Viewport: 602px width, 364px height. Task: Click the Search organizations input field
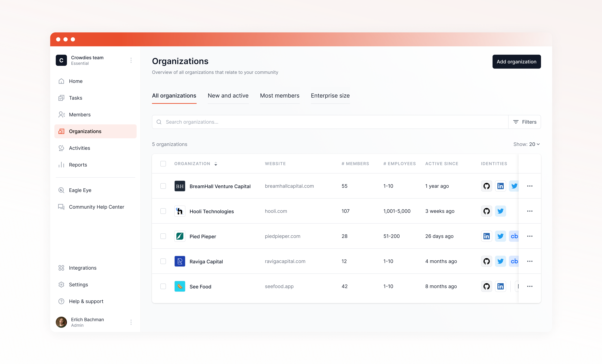[x=330, y=122]
